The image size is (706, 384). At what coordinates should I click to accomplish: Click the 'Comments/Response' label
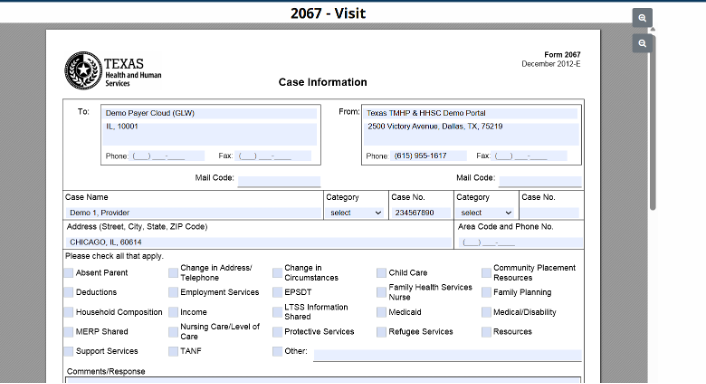pyautogui.click(x=106, y=371)
